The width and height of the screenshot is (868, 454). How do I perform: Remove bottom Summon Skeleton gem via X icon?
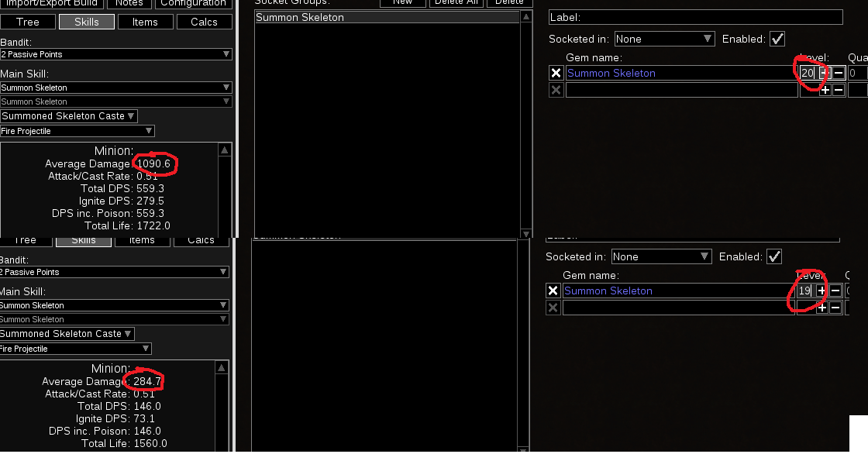click(553, 291)
